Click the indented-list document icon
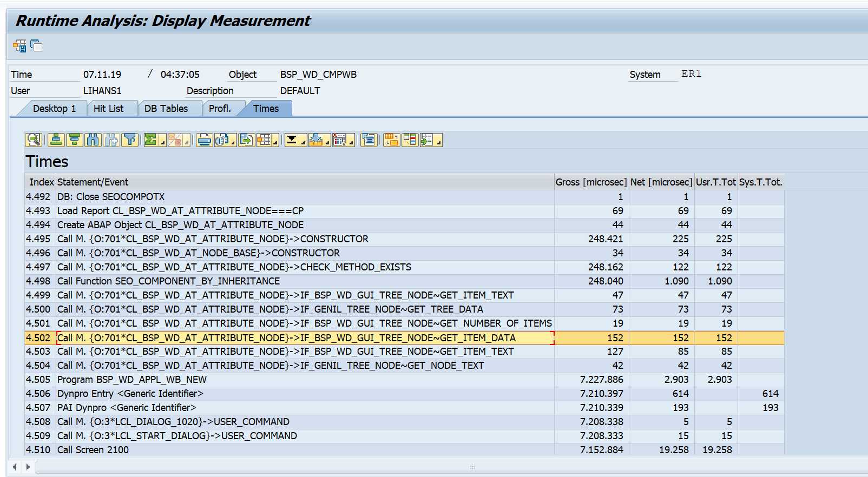Image resolution: width=868 pixels, height=477 pixels. (369, 140)
